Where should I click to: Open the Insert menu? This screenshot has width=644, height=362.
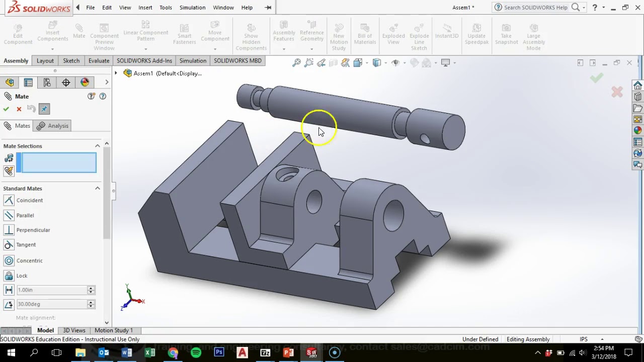[x=145, y=8]
